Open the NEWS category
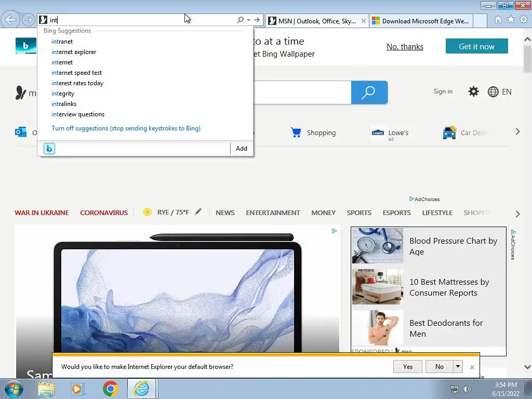Viewport: 532px width, 399px height. pos(225,212)
